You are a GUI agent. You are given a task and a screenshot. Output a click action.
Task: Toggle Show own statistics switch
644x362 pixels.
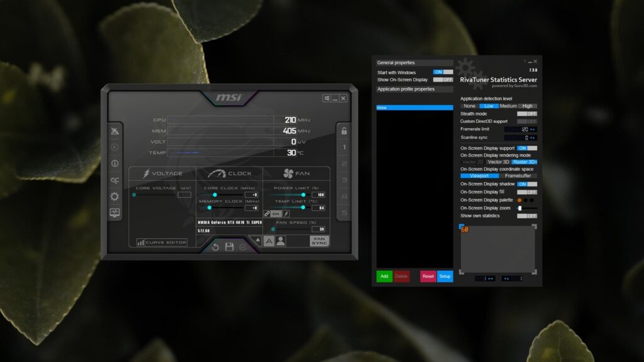[527, 216]
